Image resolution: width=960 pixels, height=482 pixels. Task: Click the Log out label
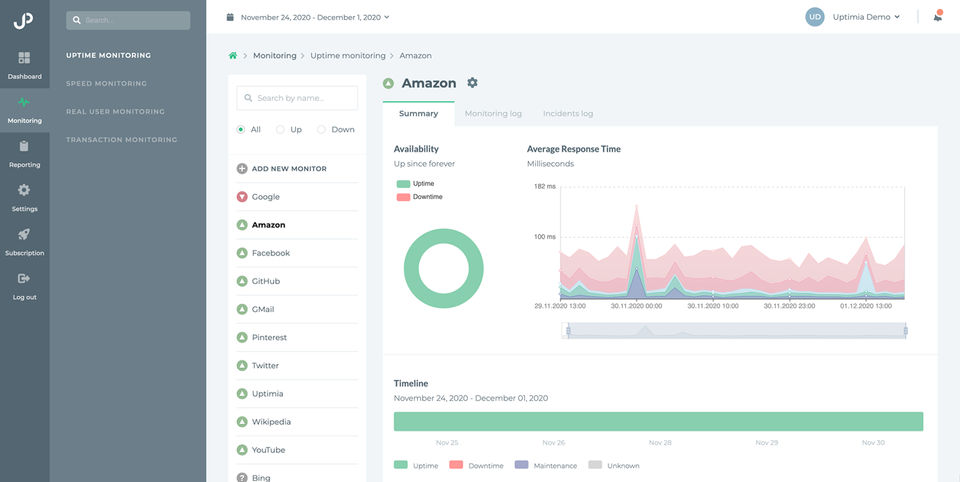tap(24, 297)
